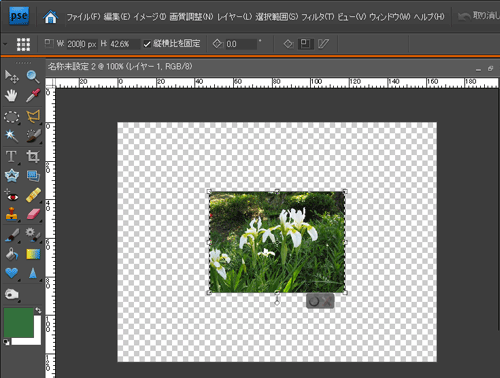Open the ヘルプ(H) menu
500x378 pixels.
click(429, 17)
